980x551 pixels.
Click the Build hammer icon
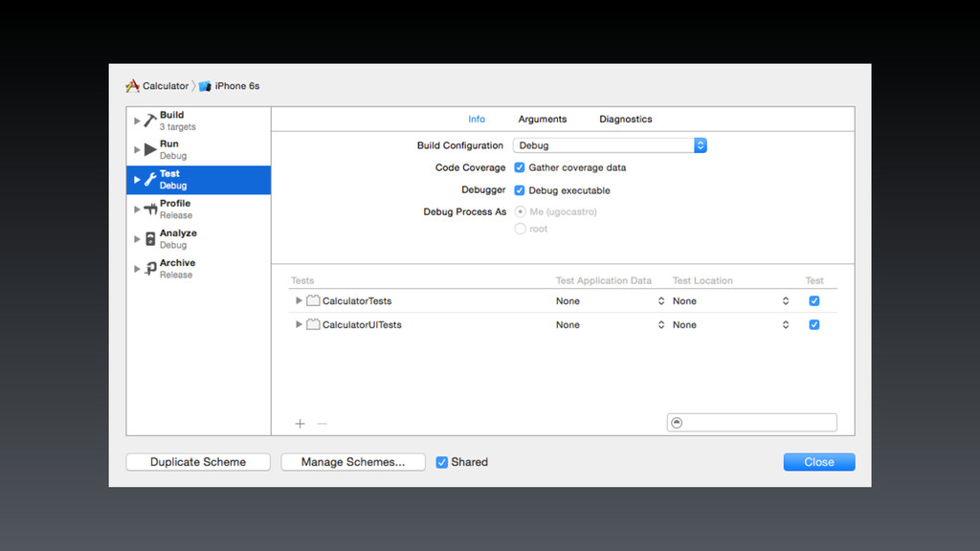[x=150, y=121]
